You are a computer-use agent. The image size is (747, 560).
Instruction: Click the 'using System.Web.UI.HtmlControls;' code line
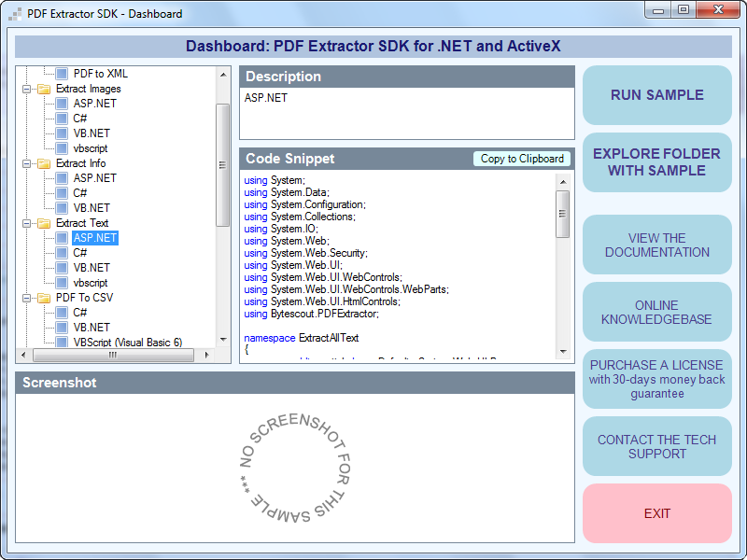click(x=322, y=301)
